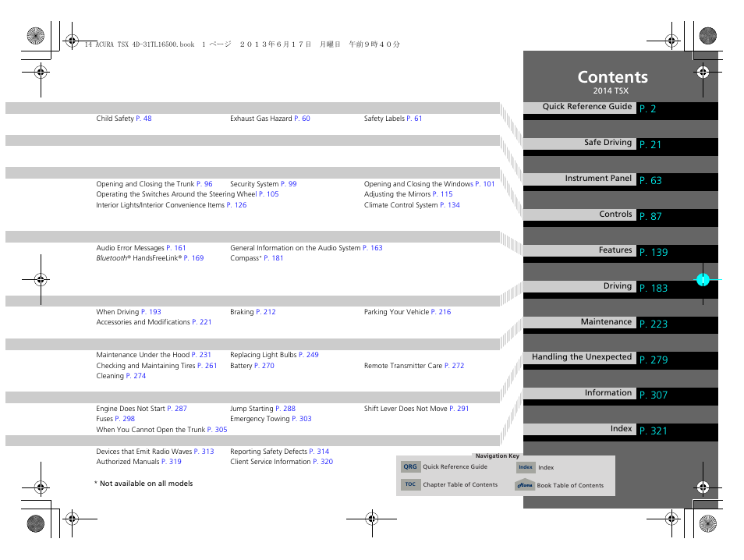
Task: Click the Contents title heading
Action: (612, 77)
